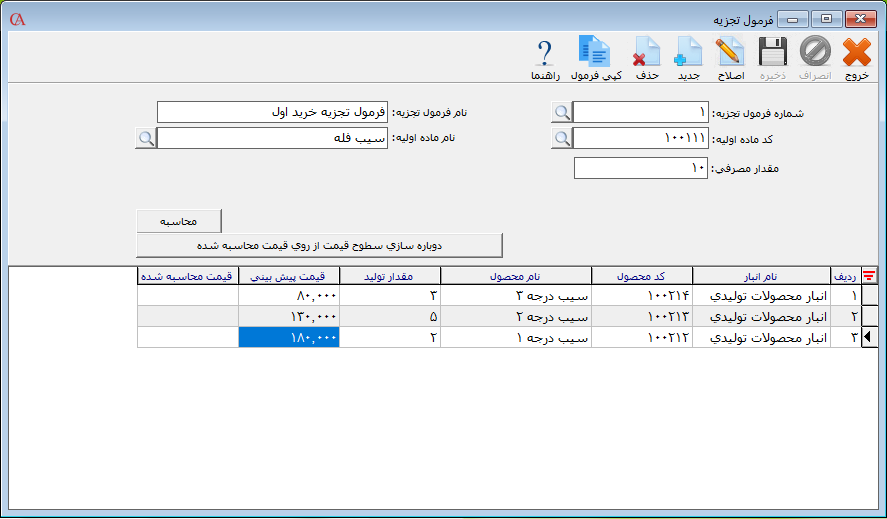The height and width of the screenshot is (519, 887).
Task: Open lookup for formula number field
Action: 562,113
